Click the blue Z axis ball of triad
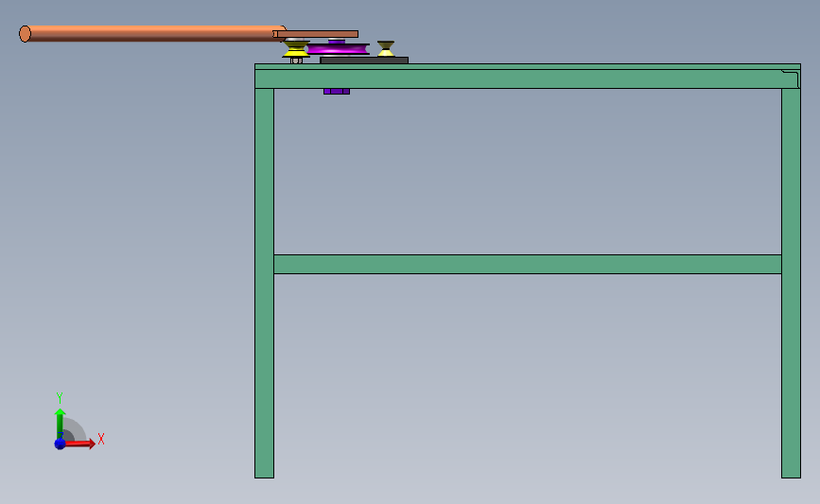This screenshot has width=820, height=504. click(x=61, y=443)
